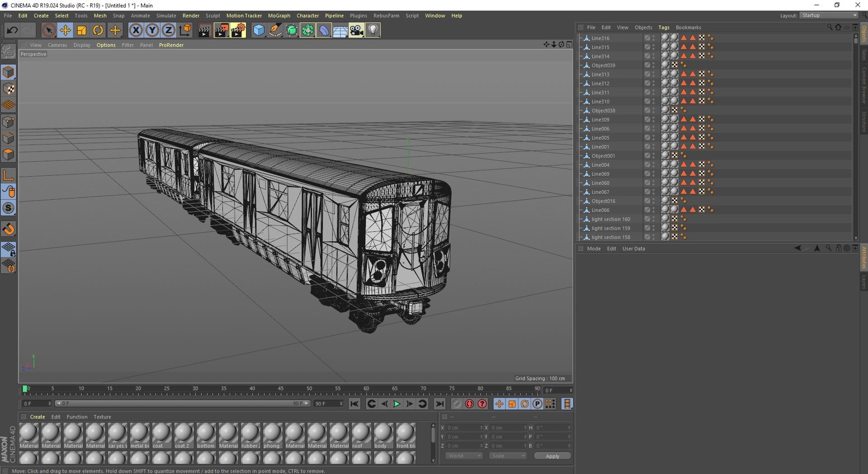This screenshot has height=474, width=868.
Task: Open the Array modeling objects icon
Action: tap(308, 30)
